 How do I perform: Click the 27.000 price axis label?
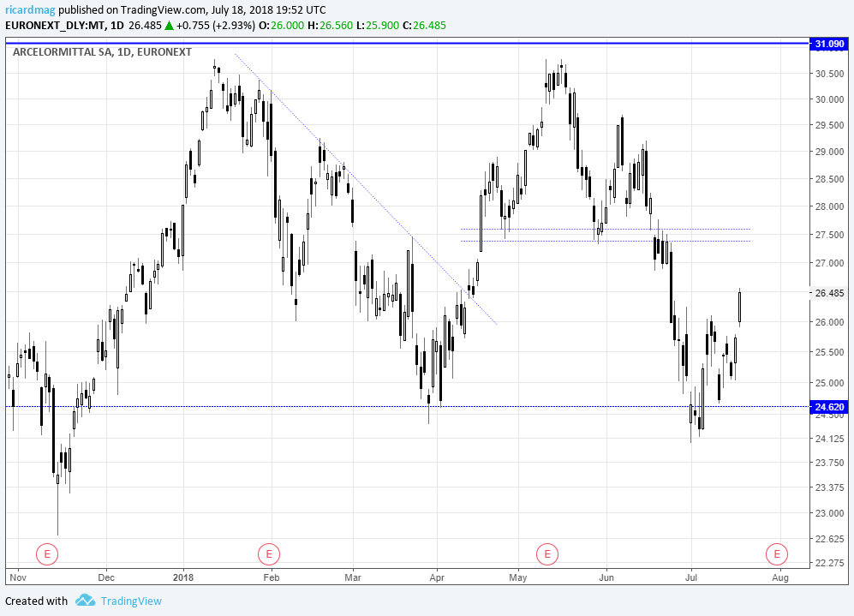pos(829,264)
